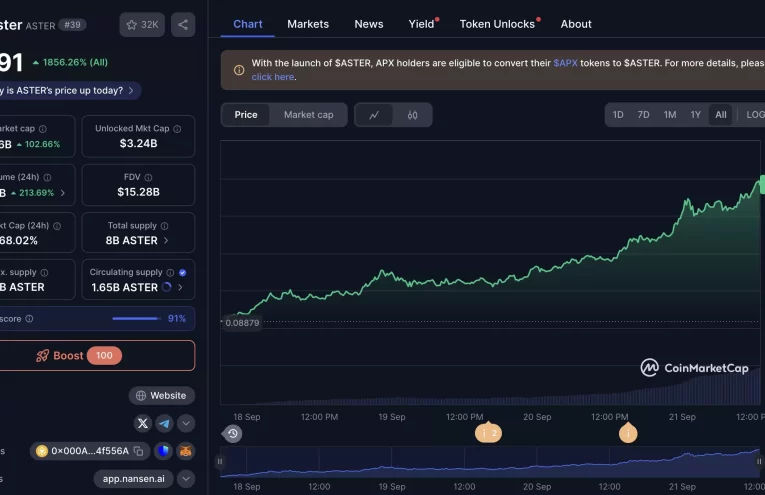Click the info icon in APX banner
The height and width of the screenshot is (495, 765).
pos(239,70)
